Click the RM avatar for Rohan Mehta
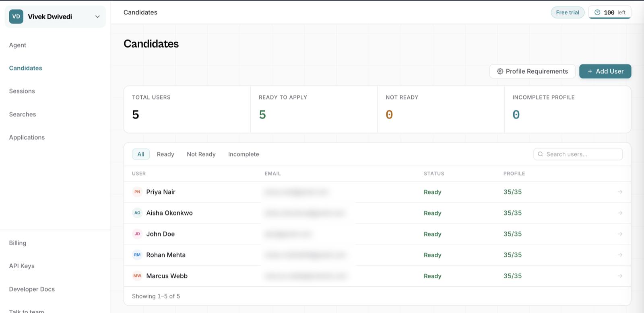Image resolution: width=644 pixels, height=313 pixels. (137, 255)
